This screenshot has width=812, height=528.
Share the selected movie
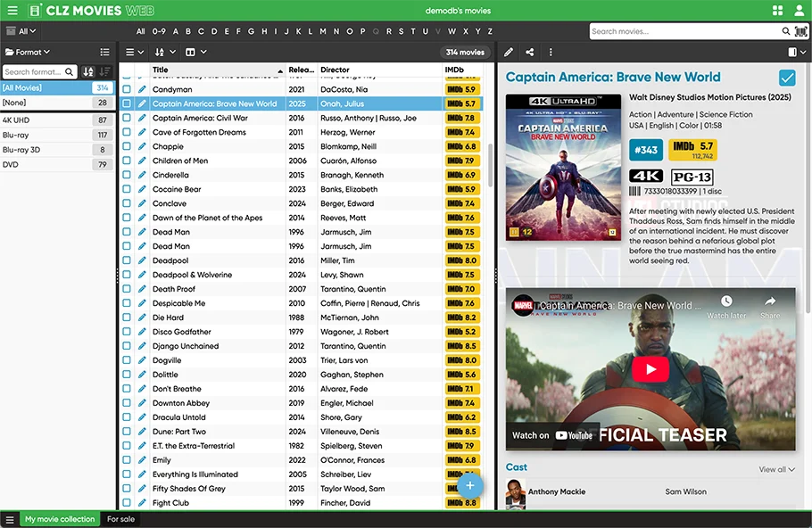(529, 53)
